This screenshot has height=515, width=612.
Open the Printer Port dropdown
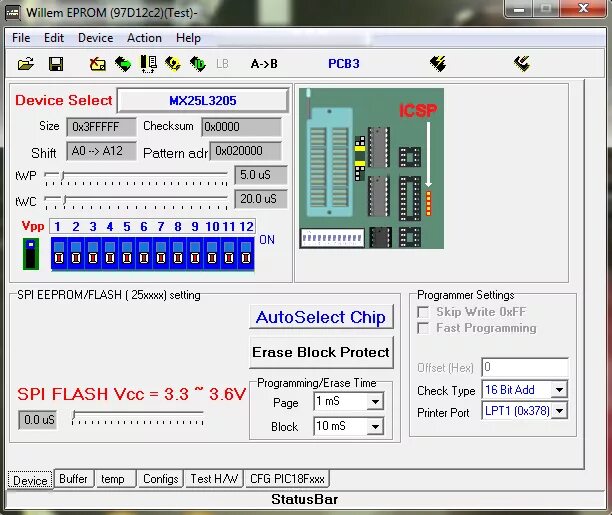click(x=559, y=411)
